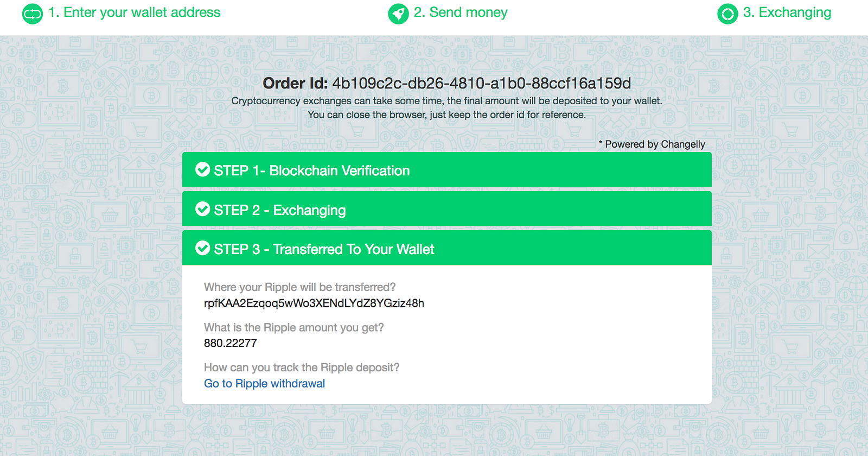The width and height of the screenshot is (868, 456).
Task: Expand the STEP 2 Exchanging bar
Action: (447, 209)
